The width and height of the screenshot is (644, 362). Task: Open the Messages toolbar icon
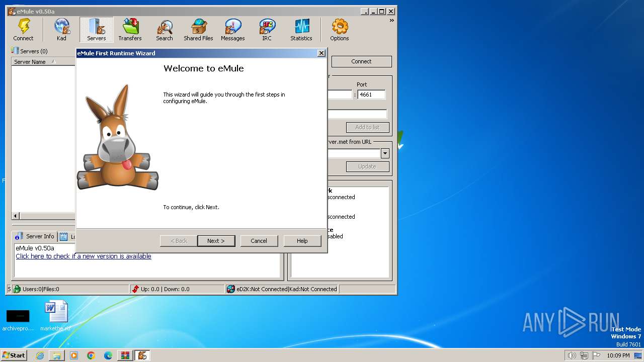tap(232, 30)
